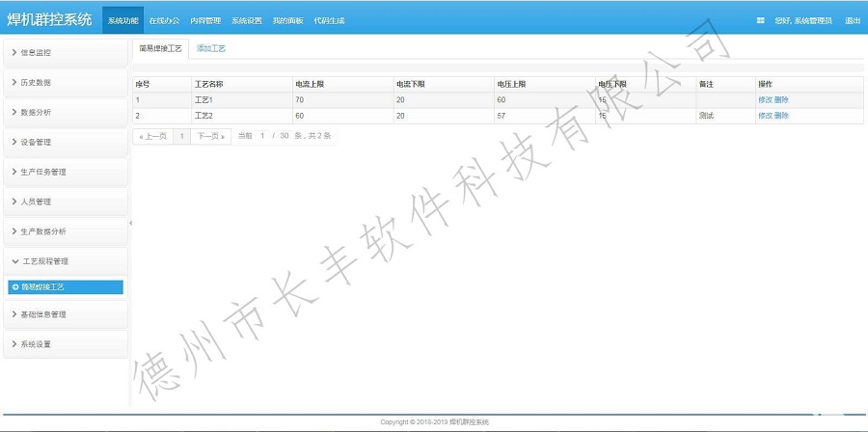Screen dimensions: 868x432
Task: Select 简易焊接工艺 in the sidebar submenu
Action: click(65, 287)
